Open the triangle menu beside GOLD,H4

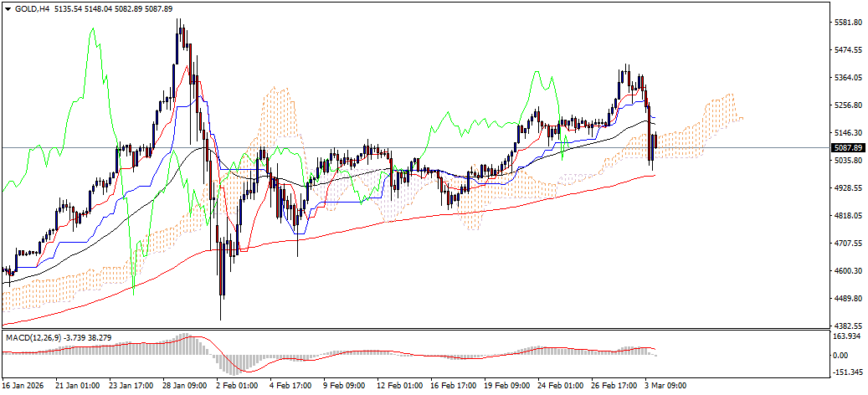[x=6, y=9]
